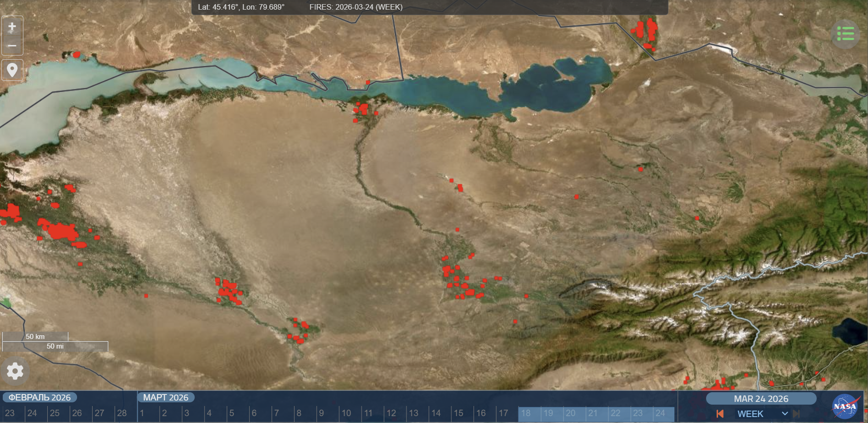Viewport: 868px width, 423px height.
Task: Click the NASA logo
Action: [845, 406]
